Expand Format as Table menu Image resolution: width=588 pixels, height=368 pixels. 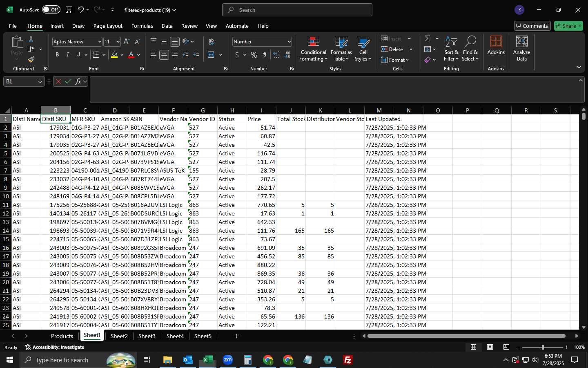pyautogui.click(x=341, y=49)
